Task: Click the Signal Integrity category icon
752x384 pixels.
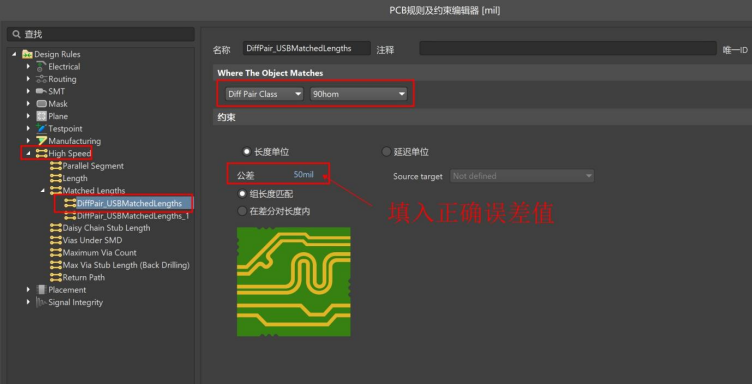Action: pos(41,302)
